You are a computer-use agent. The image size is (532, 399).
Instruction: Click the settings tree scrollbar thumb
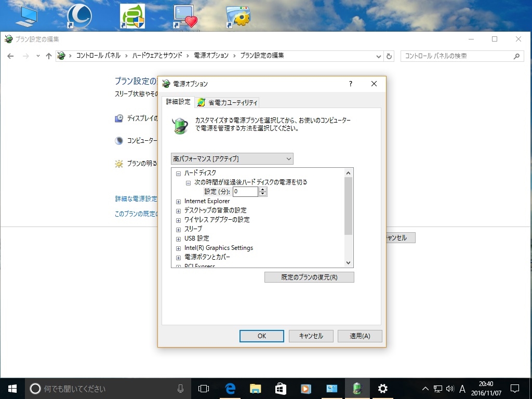[348, 206]
